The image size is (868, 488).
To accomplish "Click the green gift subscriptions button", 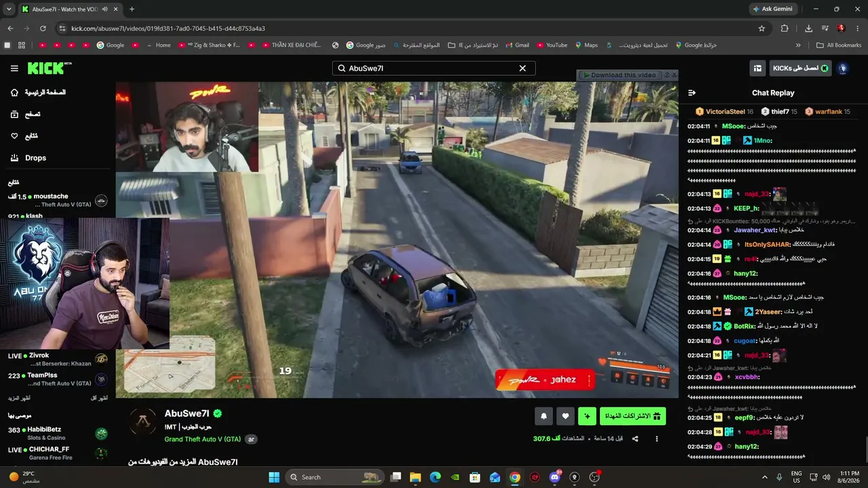I will 633,416.
